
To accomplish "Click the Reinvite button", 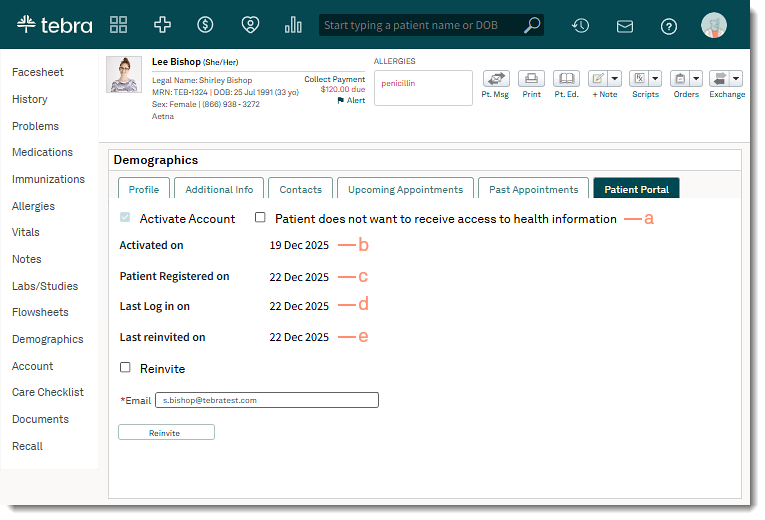I will [x=166, y=433].
